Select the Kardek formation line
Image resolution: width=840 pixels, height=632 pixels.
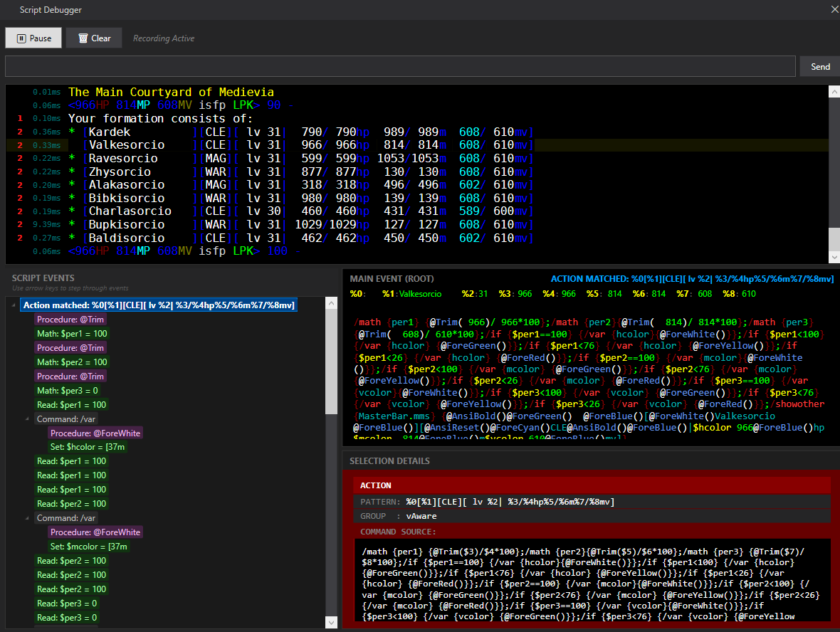click(x=416, y=132)
